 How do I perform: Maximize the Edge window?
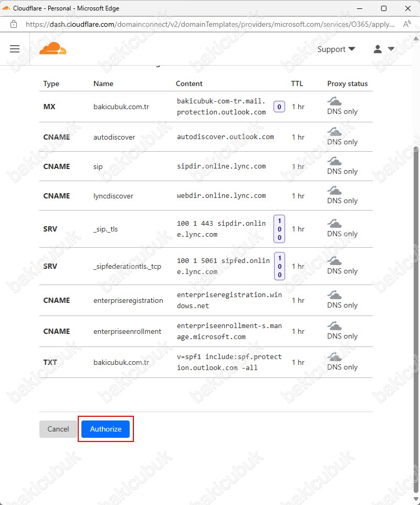tap(384, 8)
